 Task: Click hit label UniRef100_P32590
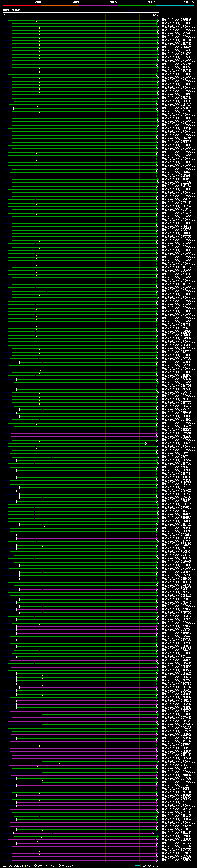pos(176,860)
